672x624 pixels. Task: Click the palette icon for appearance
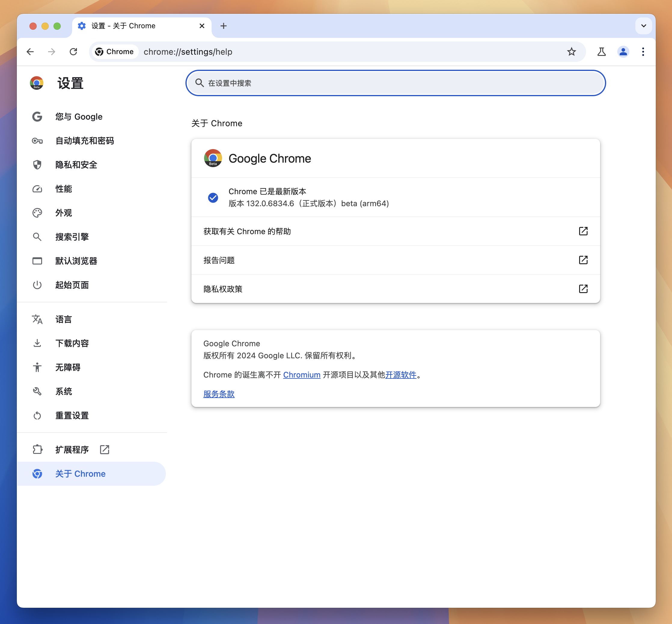pyautogui.click(x=37, y=213)
